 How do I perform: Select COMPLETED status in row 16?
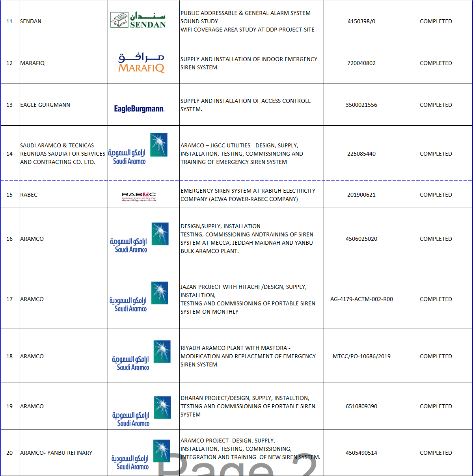coord(436,239)
